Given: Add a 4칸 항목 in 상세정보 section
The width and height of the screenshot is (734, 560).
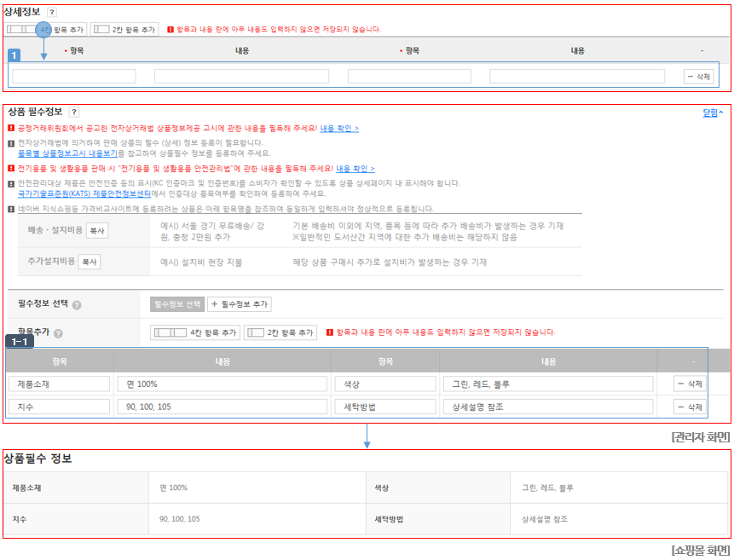Looking at the screenshot, I should [x=45, y=30].
